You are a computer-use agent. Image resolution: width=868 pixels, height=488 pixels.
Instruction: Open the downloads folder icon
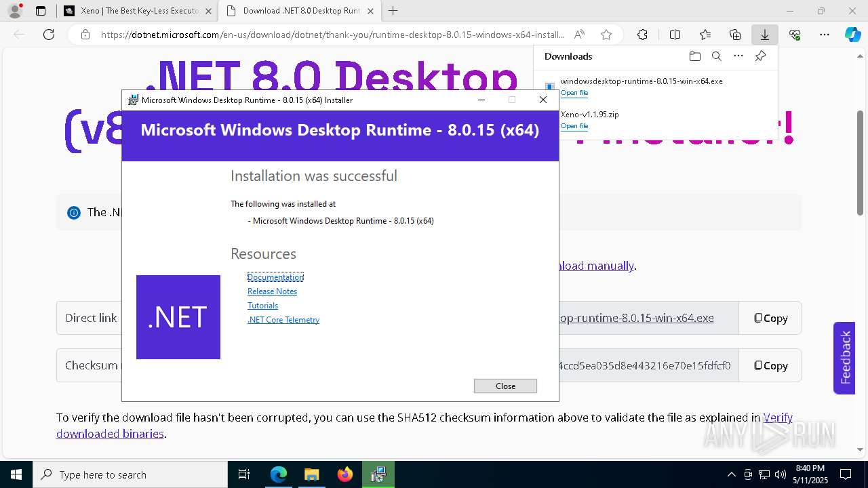pyautogui.click(x=694, y=56)
